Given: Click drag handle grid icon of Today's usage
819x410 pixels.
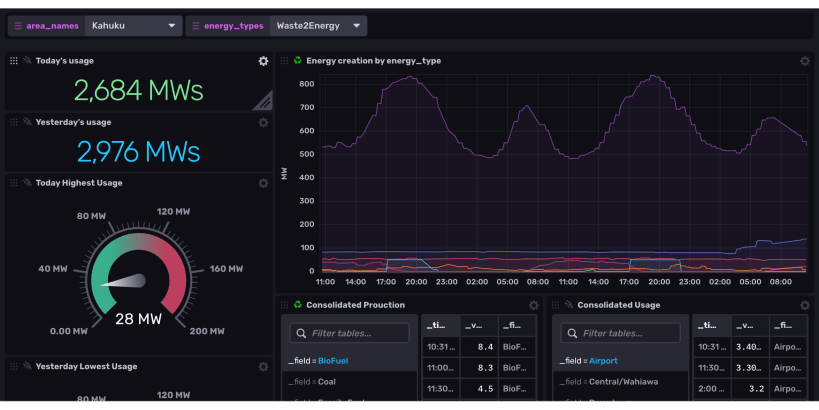Looking at the screenshot, I should click(x=14, y=61).
